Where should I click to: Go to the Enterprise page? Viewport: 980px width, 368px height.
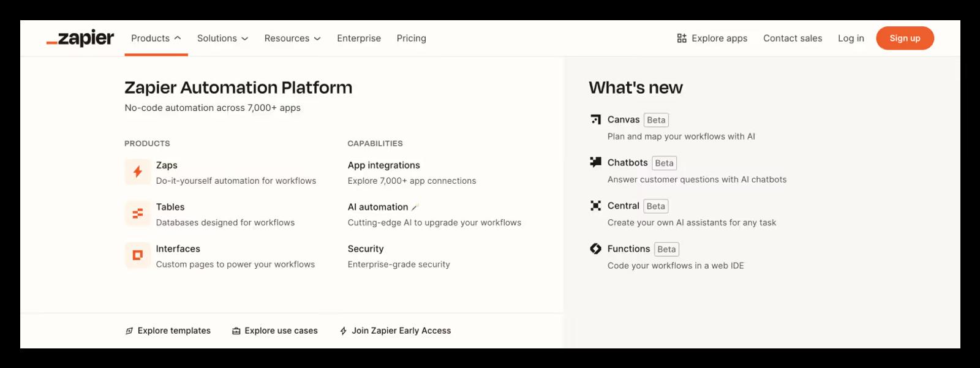pyautogui.click(x=359, y=38)
